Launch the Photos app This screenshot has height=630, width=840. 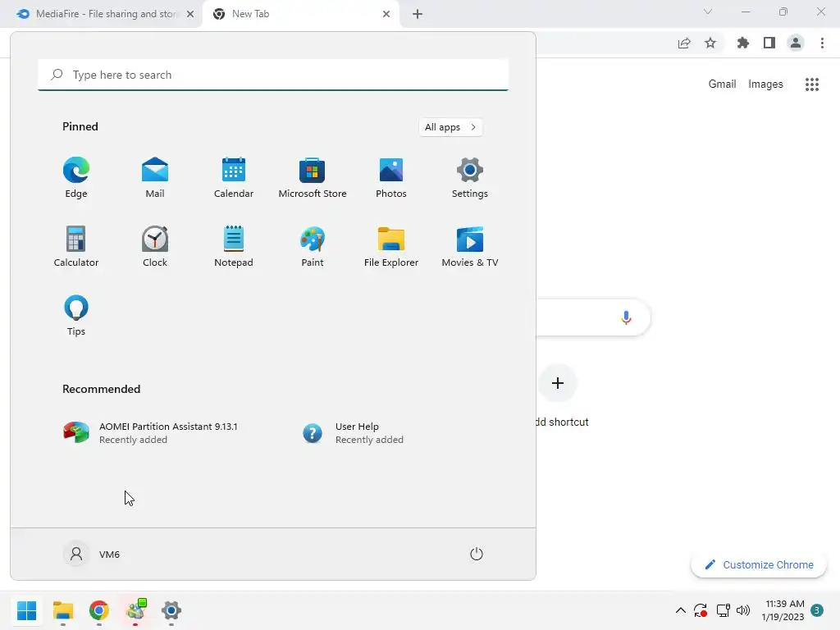click(x=391, y=178)
